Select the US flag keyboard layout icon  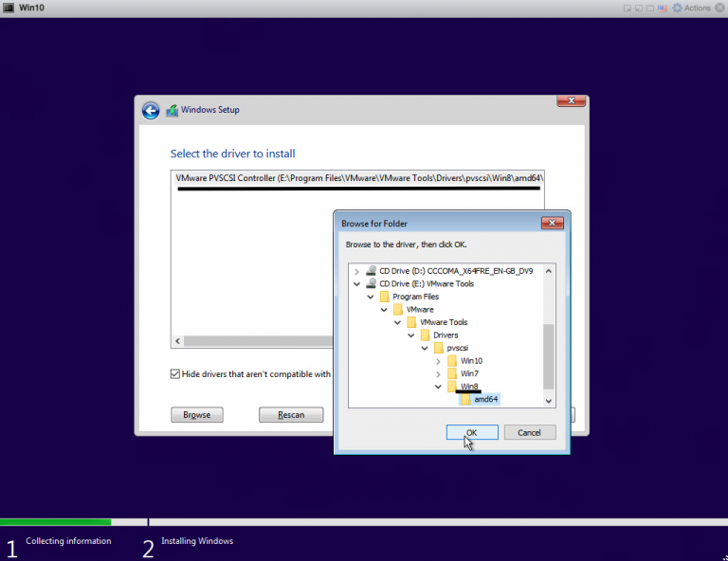click(663, 8)
